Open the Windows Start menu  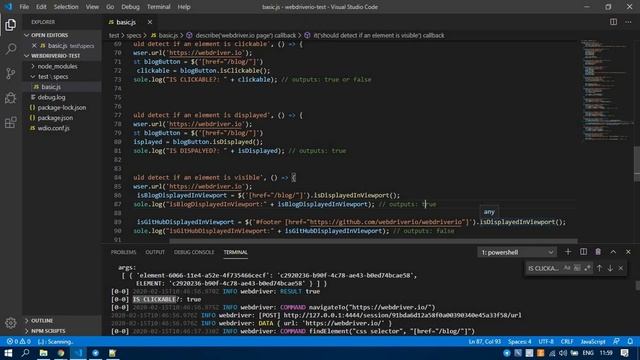8,353
